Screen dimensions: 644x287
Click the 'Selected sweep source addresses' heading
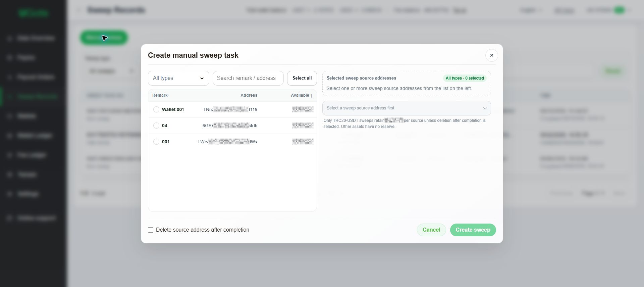[x=361, y=78]
